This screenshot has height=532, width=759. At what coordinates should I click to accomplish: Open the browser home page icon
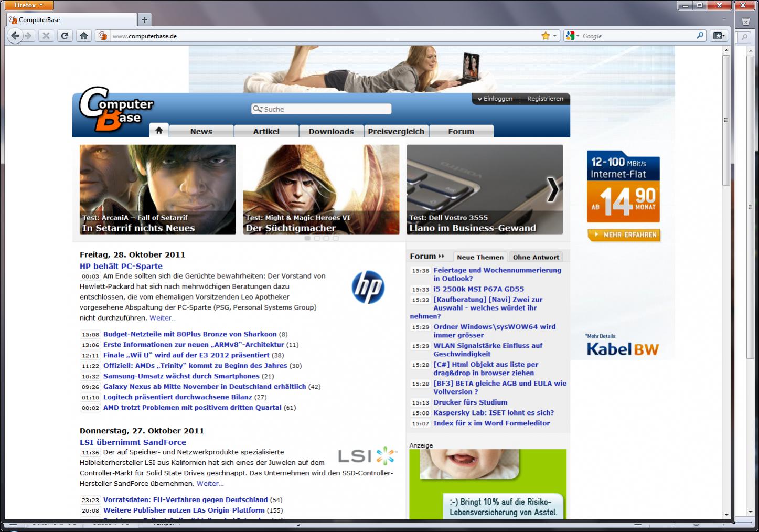coord(83,36)
